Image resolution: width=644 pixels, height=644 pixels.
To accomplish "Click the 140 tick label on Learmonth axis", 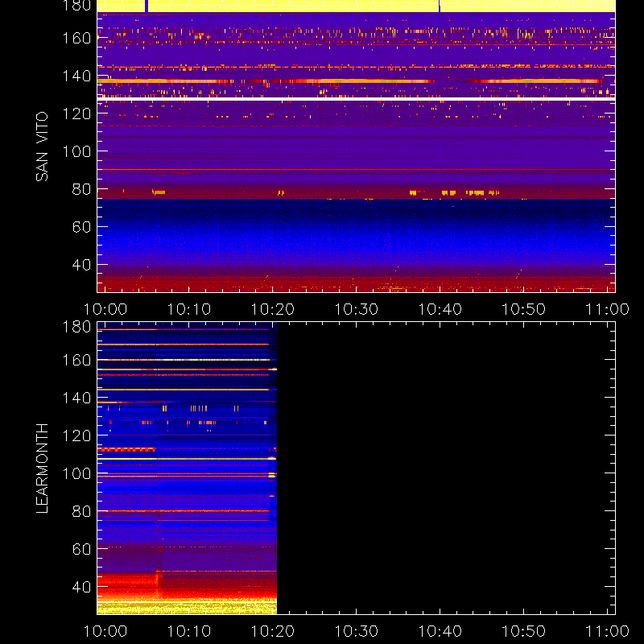I will tap(76, 398).
